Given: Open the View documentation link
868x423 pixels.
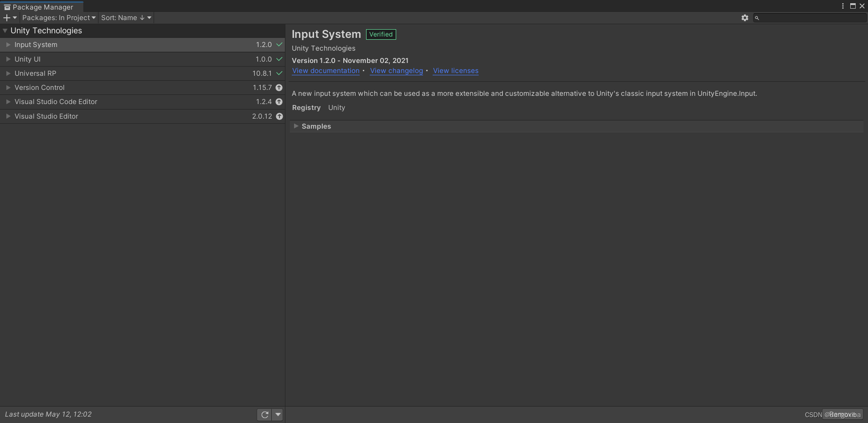Looking at the screenshot, I should tap(326, 71).
